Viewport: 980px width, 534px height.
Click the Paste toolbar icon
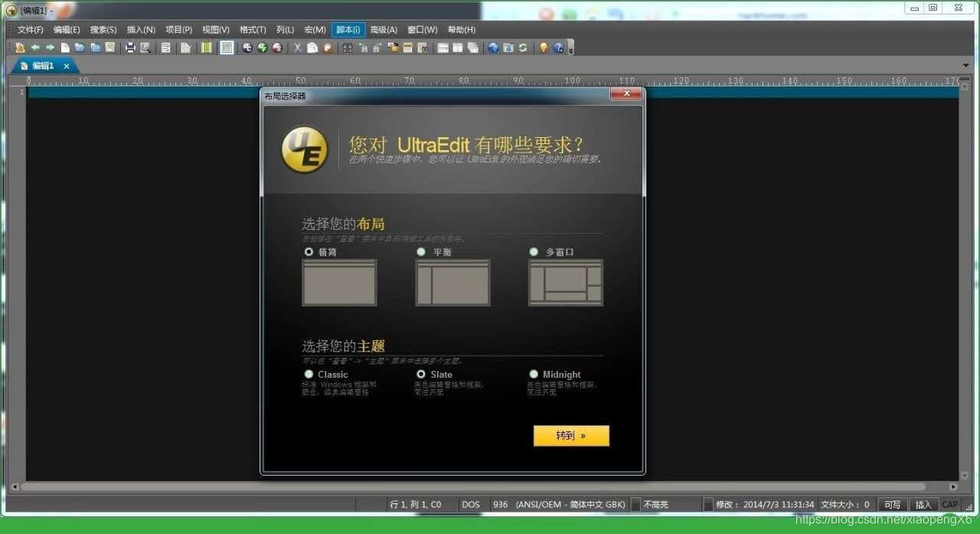328,48
